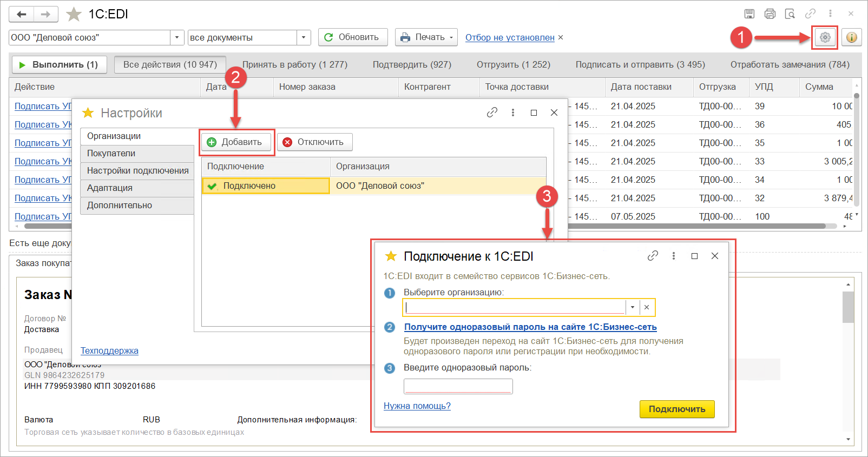Open organization list in connection dialog

click(x=632, y=307)
